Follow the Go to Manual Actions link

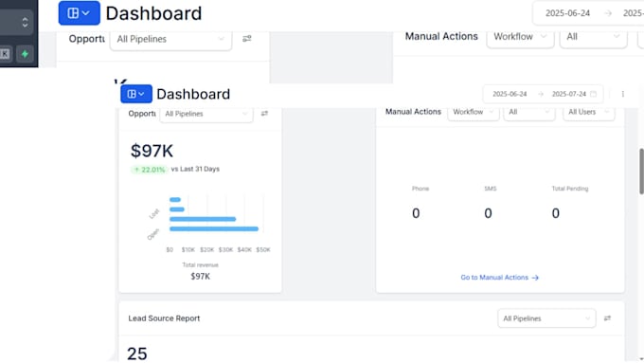coord(499,278)
